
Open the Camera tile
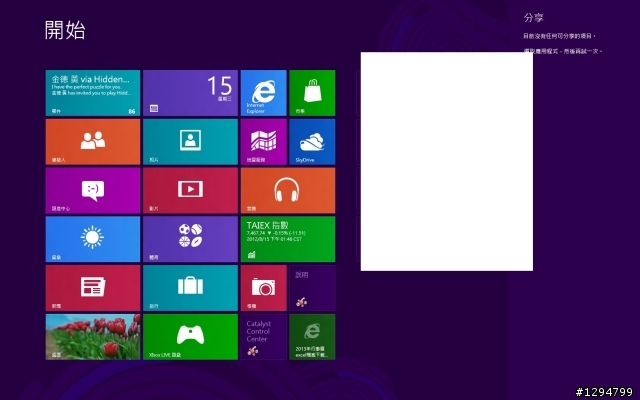pyautogui.click(x=263, y=288)
